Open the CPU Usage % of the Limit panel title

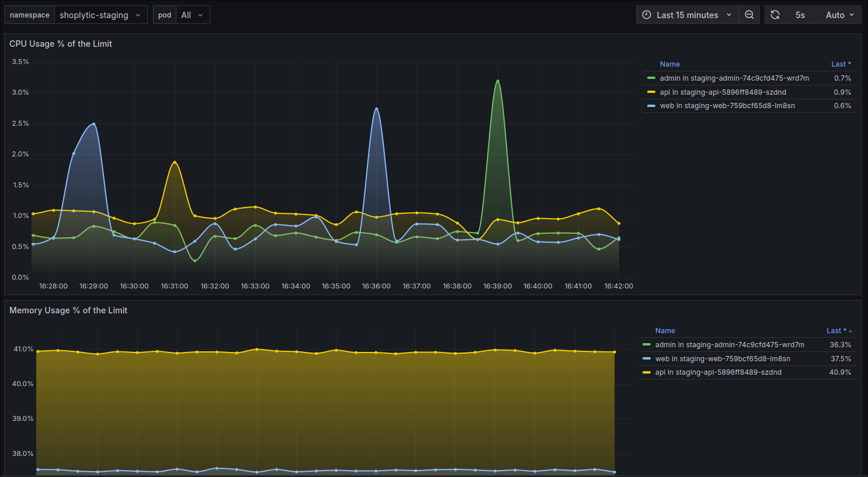(61, 44)
